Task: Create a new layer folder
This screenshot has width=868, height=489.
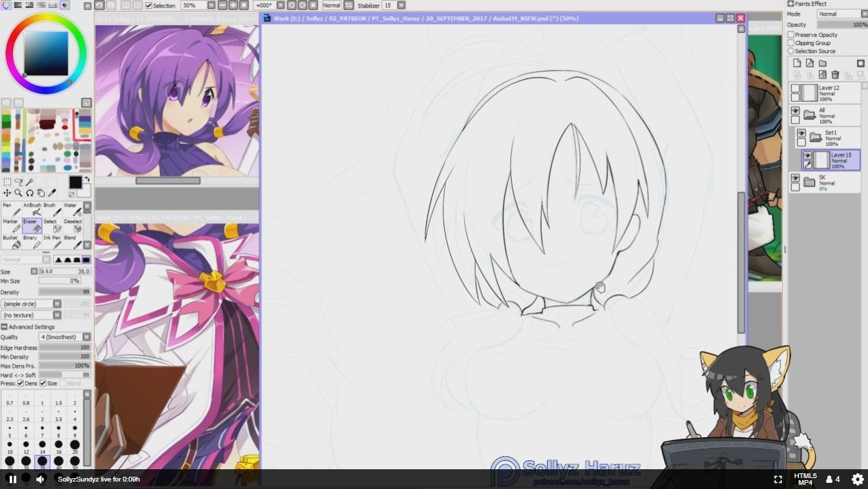Action: pos(822,63)
